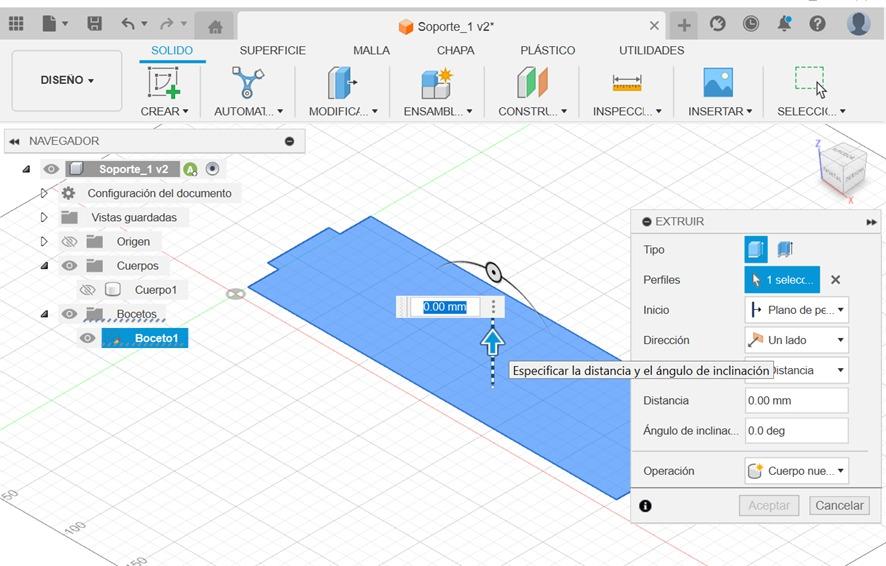886x566 pixels.
Task: Click the Aceptar button
Action: [x=769, y=506]
